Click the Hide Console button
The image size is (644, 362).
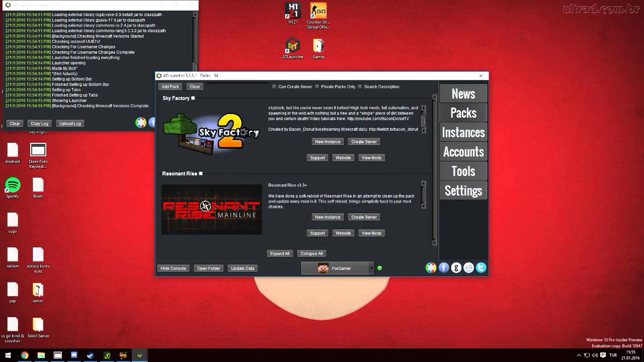click(173, 268)
